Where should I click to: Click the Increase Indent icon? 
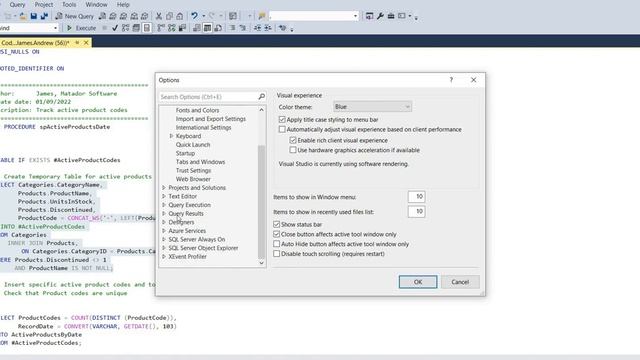tap(268, 28)
